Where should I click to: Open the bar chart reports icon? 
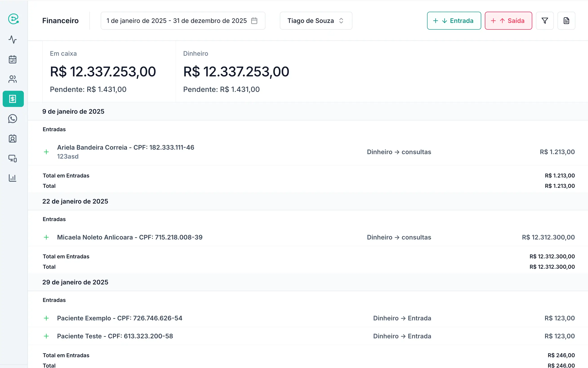[13, 178]
